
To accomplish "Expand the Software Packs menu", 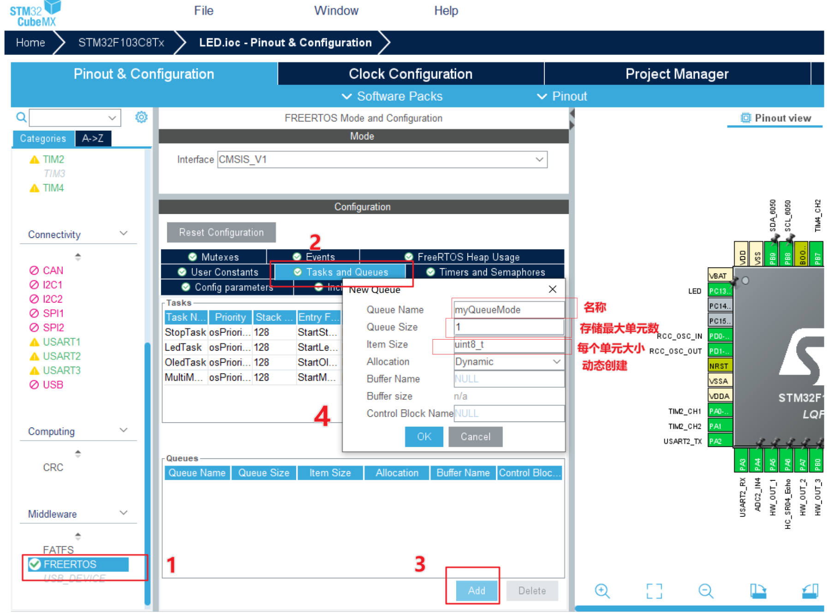I will coord(392,96).
